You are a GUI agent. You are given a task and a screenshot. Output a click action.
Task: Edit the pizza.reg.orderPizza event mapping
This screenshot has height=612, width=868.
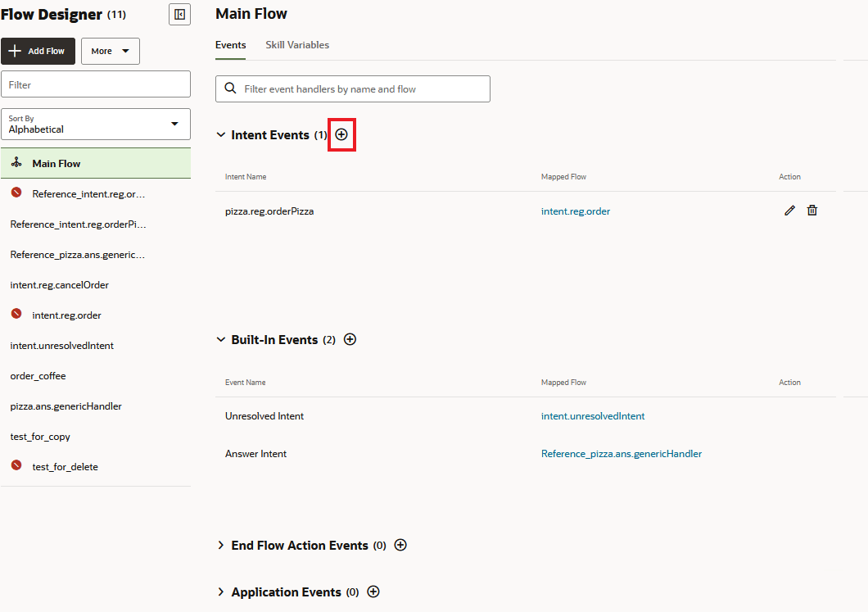[789, 211]
